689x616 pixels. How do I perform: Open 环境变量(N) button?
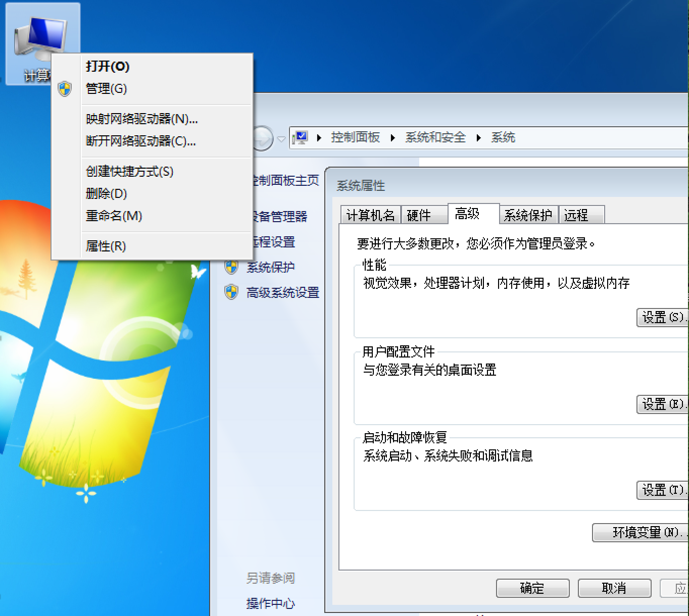click(641, 533)
